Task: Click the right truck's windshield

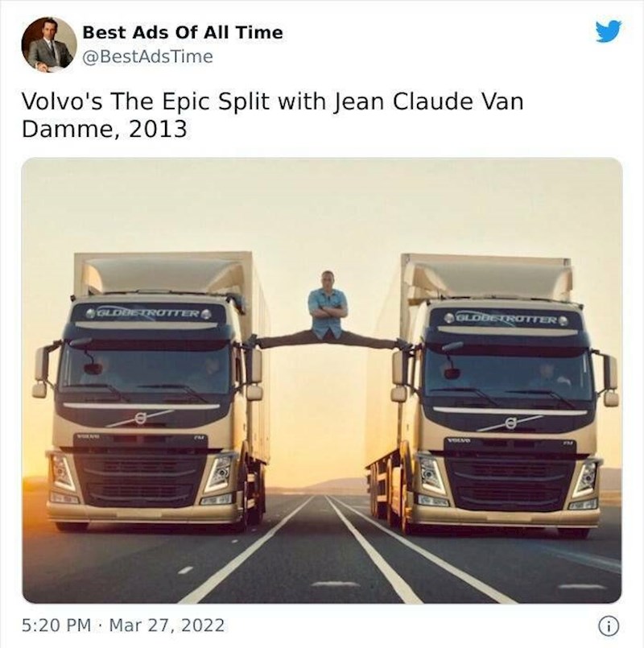Action: click(508, 374)
